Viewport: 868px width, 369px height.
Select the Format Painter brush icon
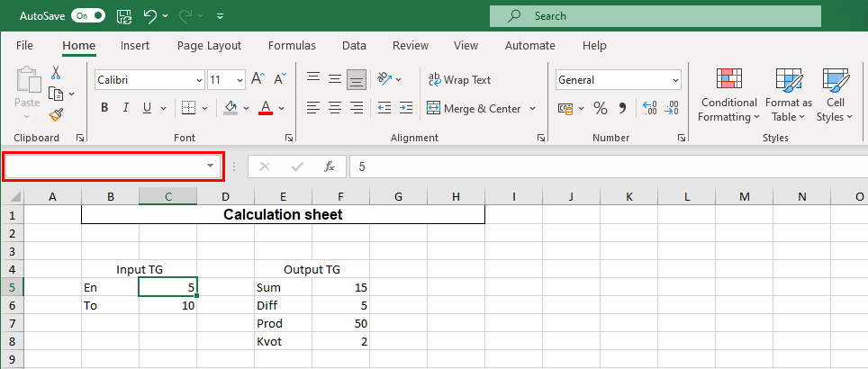[56, 114]
